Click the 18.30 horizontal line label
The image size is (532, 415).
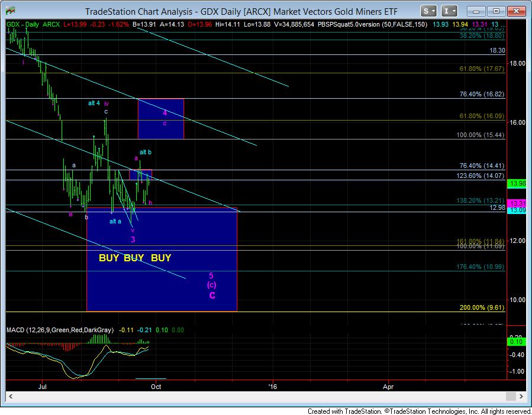point(498,50)
